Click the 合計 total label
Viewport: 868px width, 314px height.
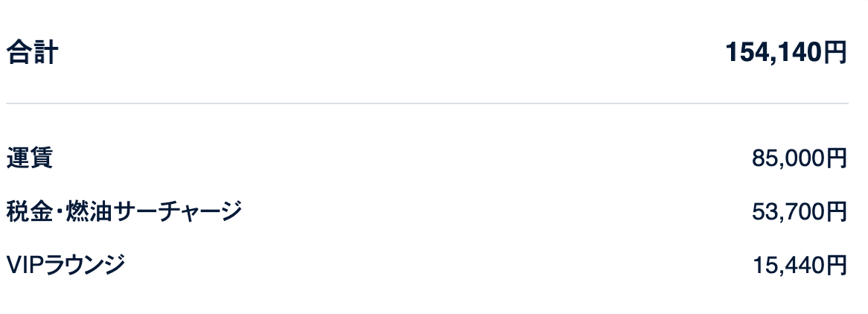32,53
